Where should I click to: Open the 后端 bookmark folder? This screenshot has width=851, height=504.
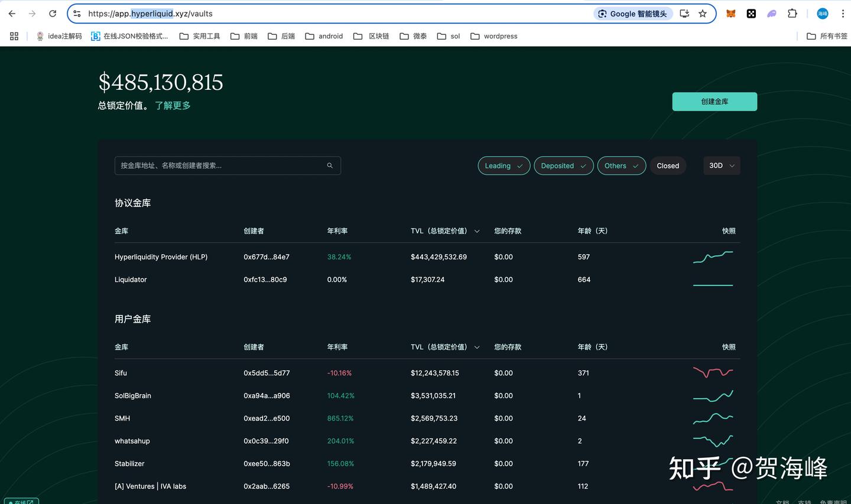coord(281,36)
